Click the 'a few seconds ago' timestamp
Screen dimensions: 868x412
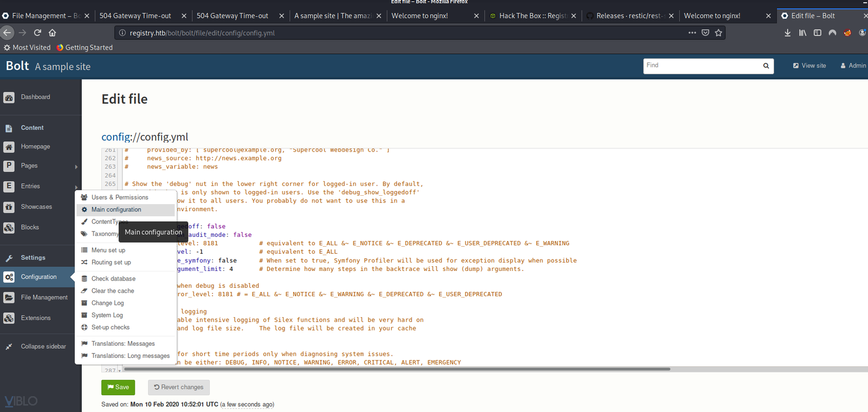pyautogui.click(x=247, y=405)
